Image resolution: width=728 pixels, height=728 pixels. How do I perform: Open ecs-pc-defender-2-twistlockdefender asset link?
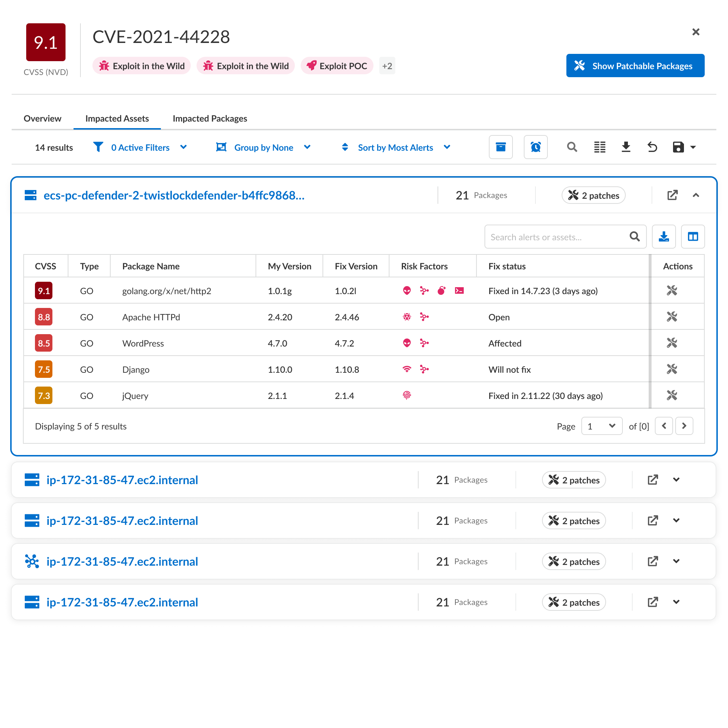point(174,195)
